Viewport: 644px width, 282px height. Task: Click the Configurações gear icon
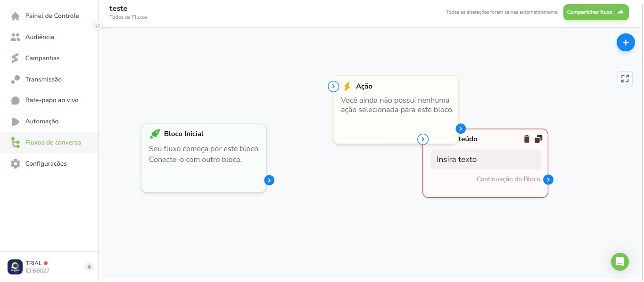16,164
